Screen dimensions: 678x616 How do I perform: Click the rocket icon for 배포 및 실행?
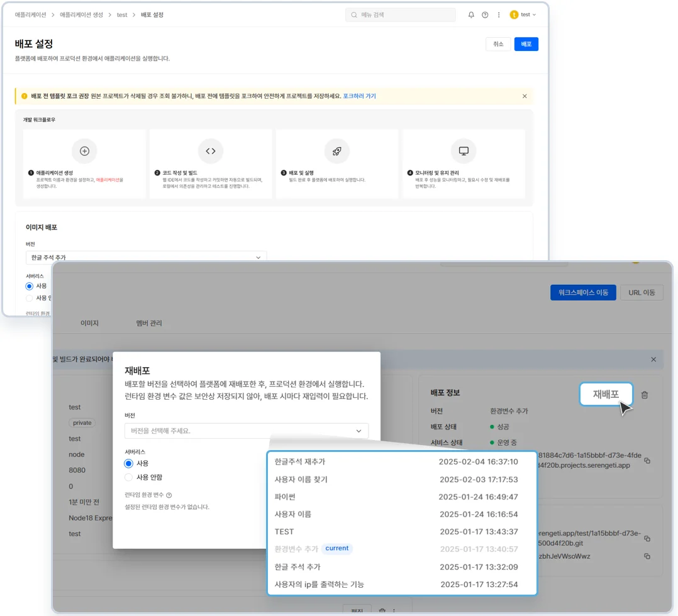click(337, 151)
